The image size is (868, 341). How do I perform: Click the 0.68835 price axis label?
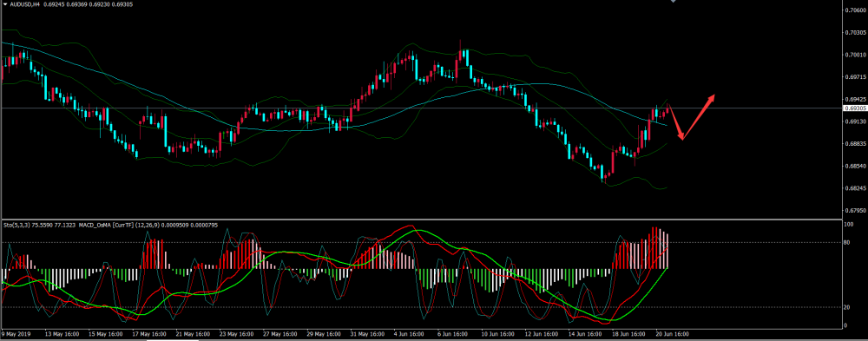pos(857,144)
